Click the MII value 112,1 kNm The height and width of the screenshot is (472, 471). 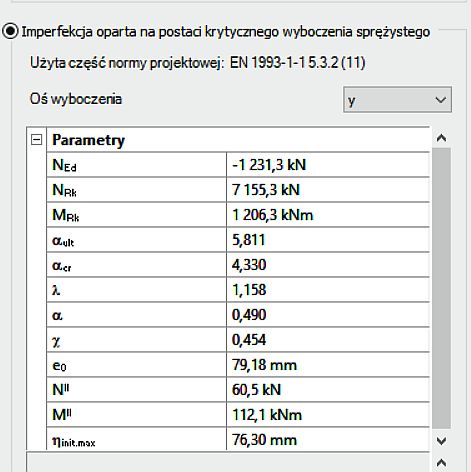328,415
